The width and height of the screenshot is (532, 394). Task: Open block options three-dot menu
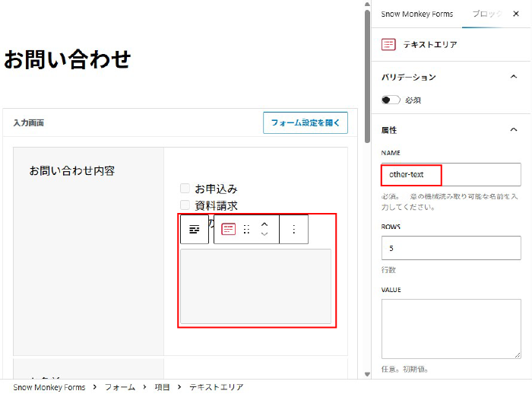click(294, 229)
